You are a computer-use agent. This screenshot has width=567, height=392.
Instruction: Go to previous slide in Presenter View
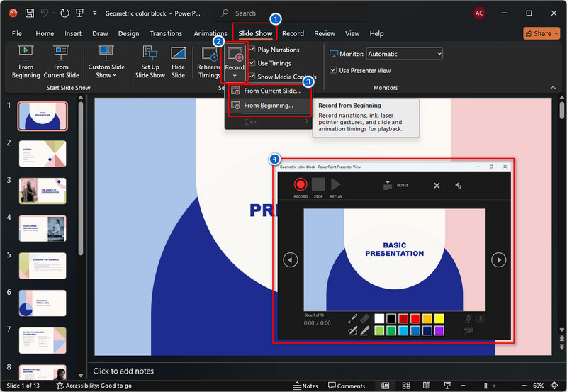(x=291, y=259)
